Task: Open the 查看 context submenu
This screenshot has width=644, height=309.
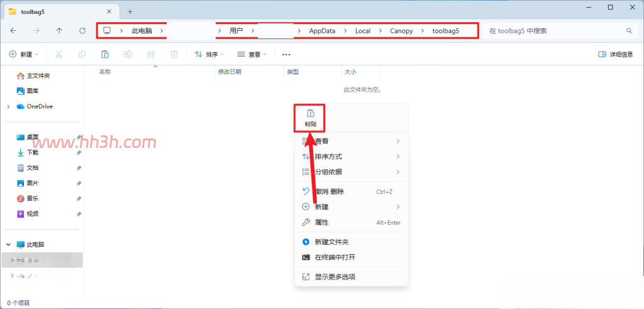Action: tap(352, 141)
